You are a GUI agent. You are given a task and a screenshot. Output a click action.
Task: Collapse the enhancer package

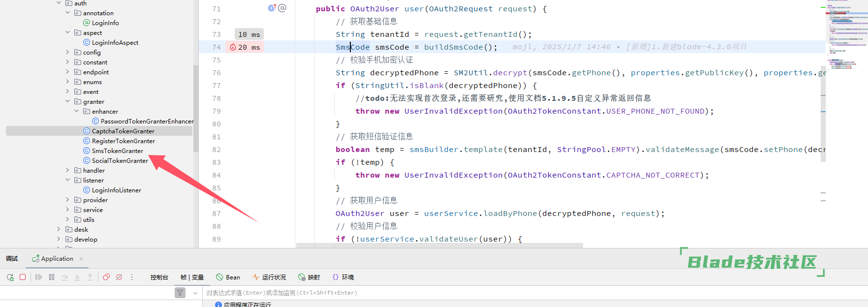pos(77,111)
